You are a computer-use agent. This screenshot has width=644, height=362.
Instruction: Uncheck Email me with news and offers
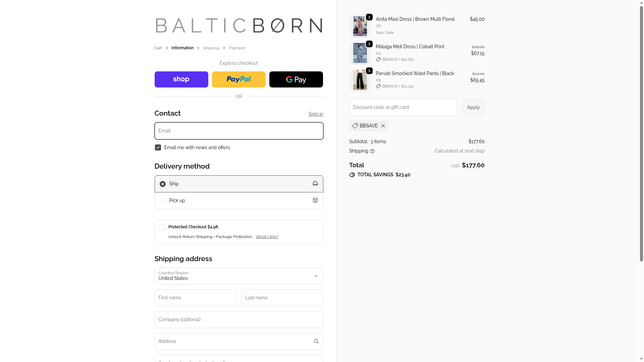point(158,147)
